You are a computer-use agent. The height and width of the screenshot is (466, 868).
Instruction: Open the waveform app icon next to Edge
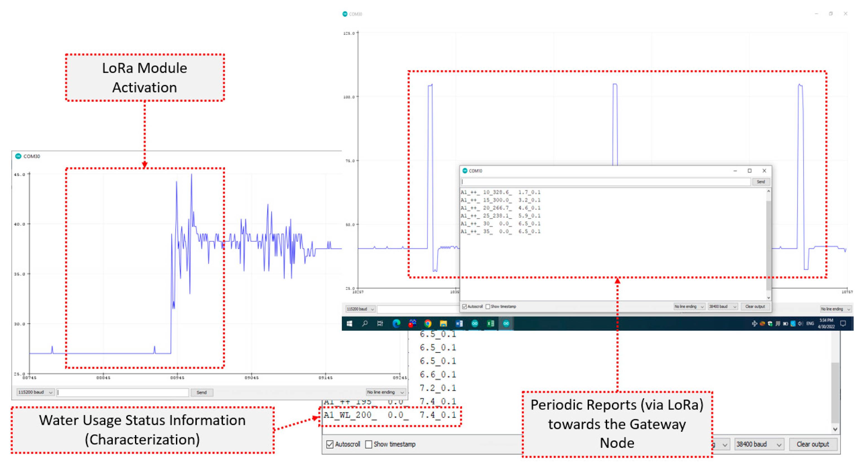(412, 324)
